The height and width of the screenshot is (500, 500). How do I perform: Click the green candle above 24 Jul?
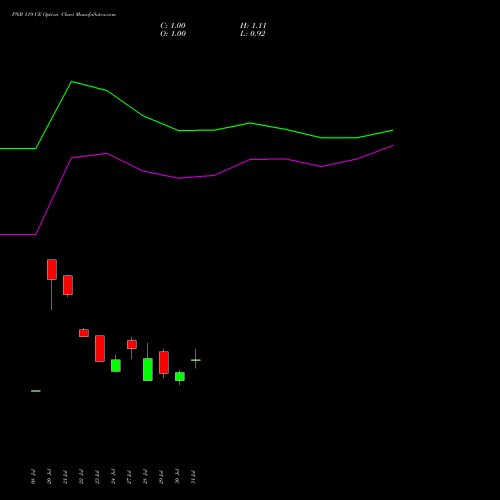(x=116, y=365)
